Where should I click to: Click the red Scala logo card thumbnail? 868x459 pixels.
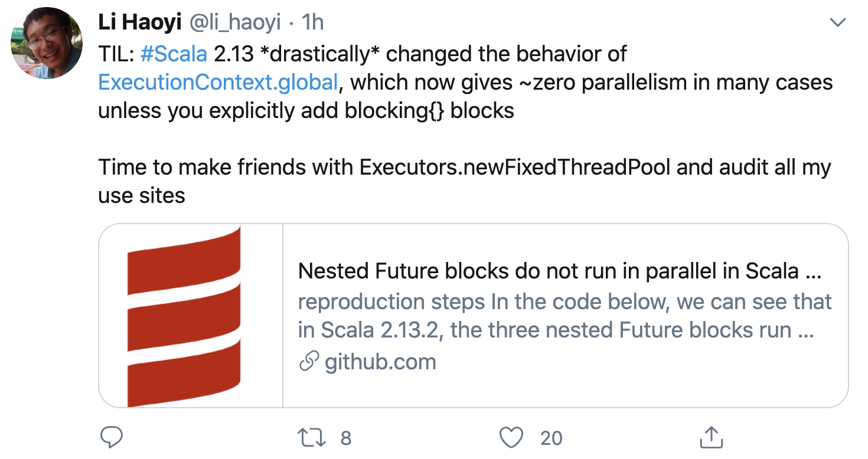pyautogui.click(x=191, y=316)
